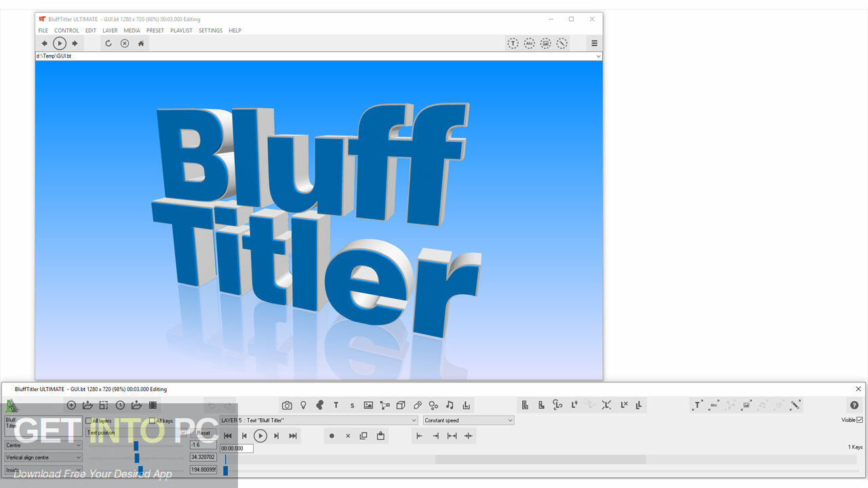This screenshot has width=868, height=488.
Task: Click the -1.6 value field
Action: pyautogui.click(x=203, y=445)
